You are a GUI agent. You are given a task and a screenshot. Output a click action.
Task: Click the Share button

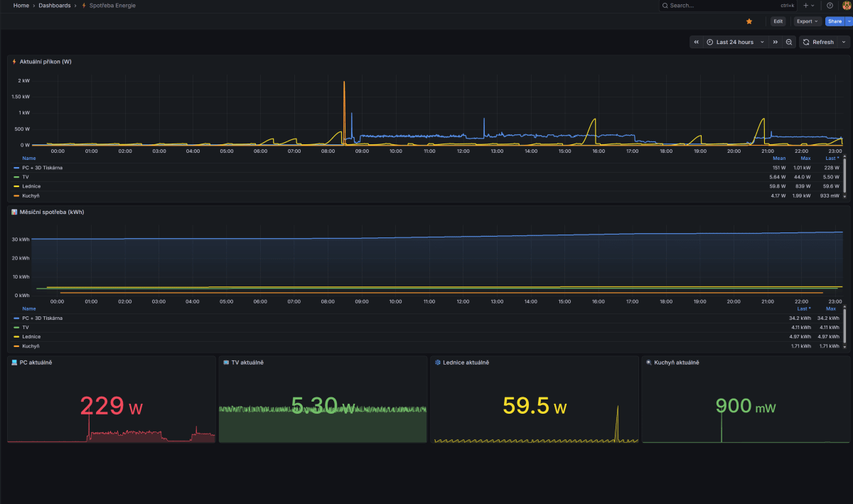click(835, 21)
